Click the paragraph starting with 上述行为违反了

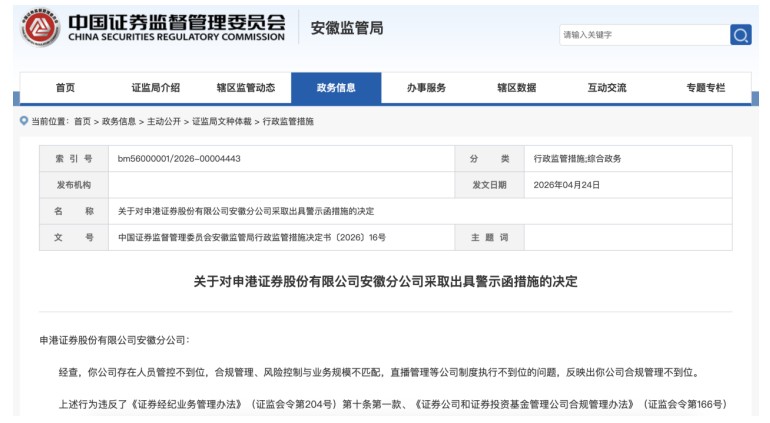coord(393,404)
